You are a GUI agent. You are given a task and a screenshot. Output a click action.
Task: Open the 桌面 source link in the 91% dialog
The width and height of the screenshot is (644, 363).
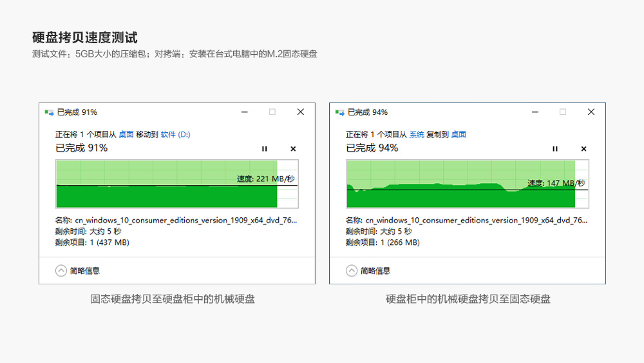(126, 134)
